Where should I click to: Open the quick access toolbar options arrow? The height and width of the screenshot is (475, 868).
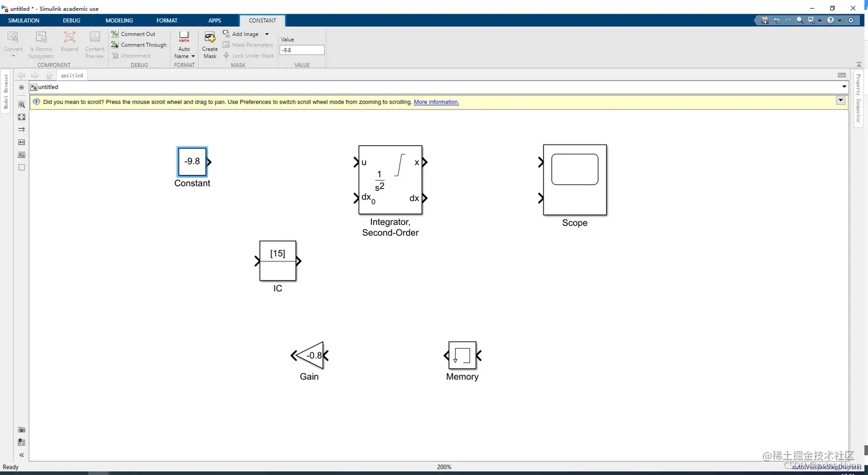coord(851,20)
